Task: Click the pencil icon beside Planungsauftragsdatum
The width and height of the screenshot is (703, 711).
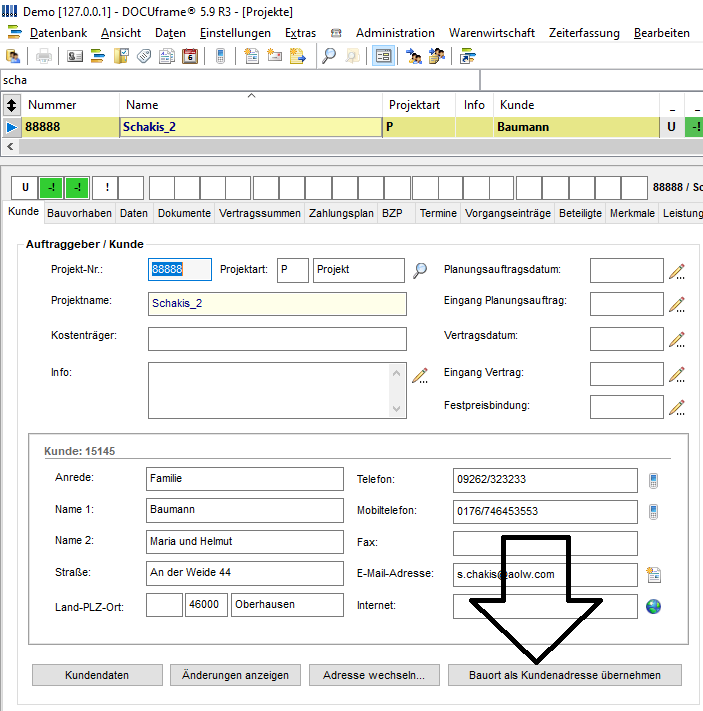Action: [x=677, y=271]
